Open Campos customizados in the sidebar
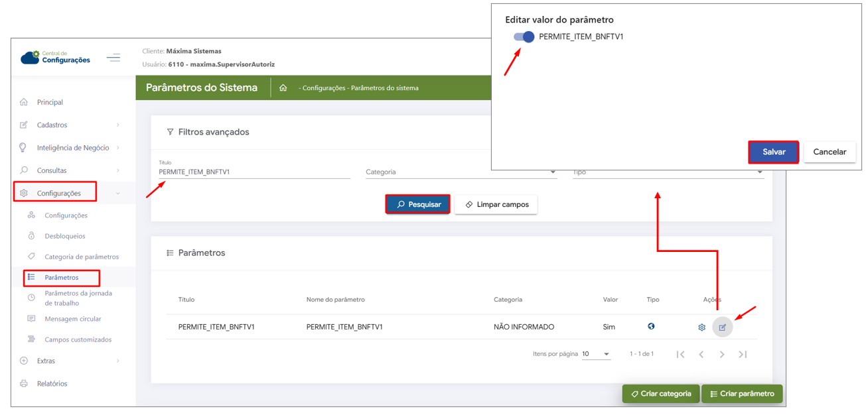 78,339
